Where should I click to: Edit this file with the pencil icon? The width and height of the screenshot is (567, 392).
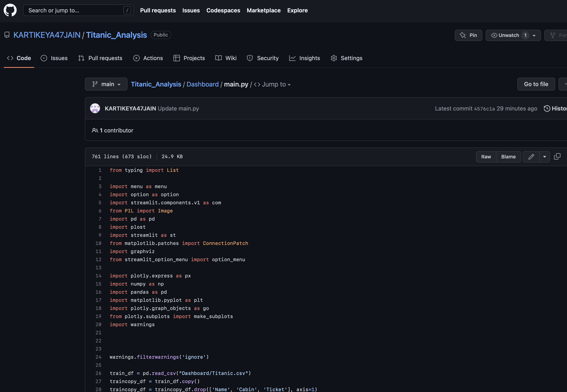click(x=531, y=157)
